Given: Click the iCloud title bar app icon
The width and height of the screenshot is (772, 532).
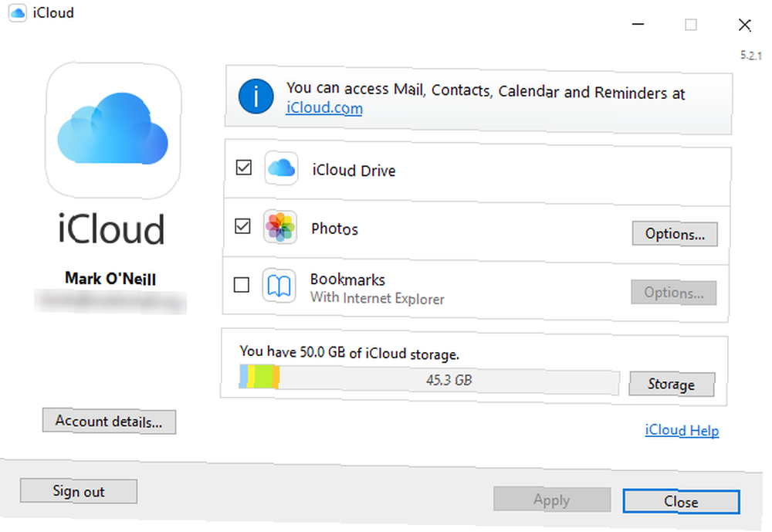Looking at the screenshot, I should [17, 12].
